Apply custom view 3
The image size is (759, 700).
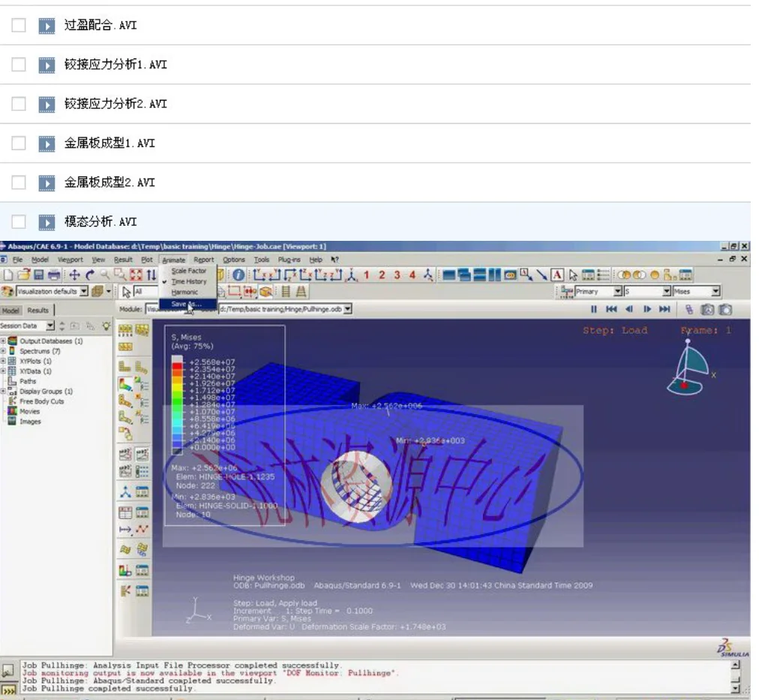click(x=397, y=275)
